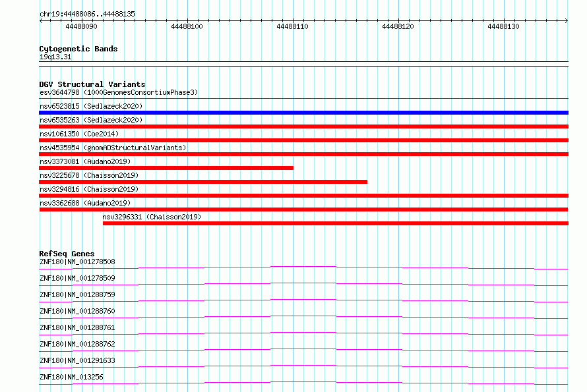The image size is (587, 392).
Task: Open nsv4535954 gnomADStructuralVariants label
Action: coord(113,148)
